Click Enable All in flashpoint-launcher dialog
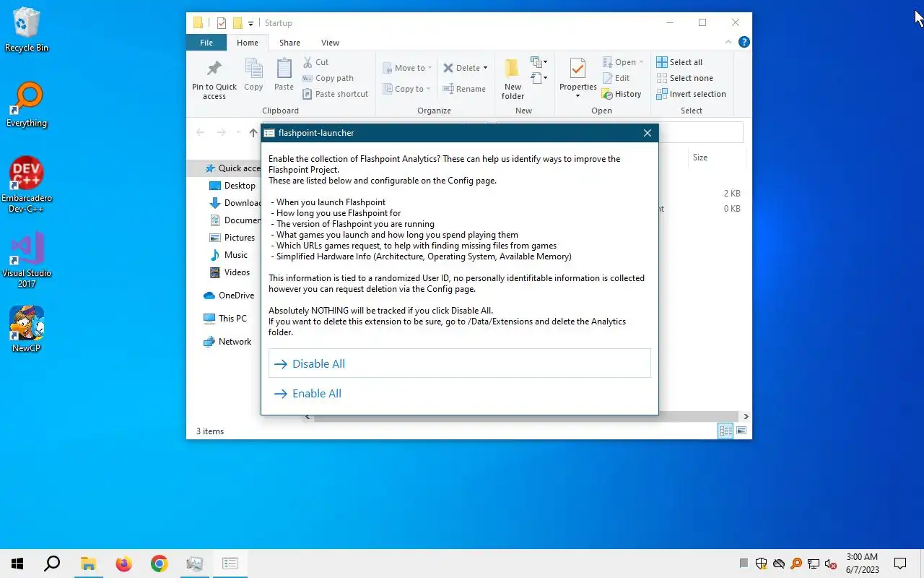Viewport: 924px width, 578px height. (459, 393)
